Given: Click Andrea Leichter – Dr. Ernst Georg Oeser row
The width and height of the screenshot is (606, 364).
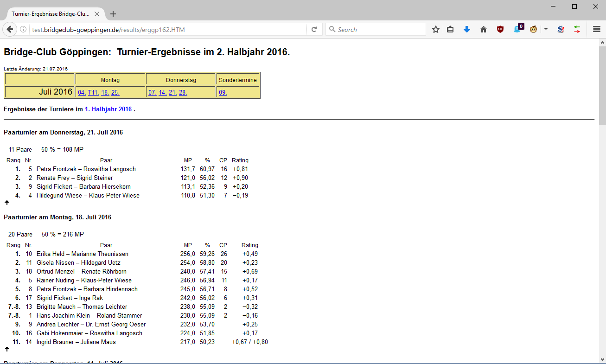Looking at the screenshot, I should [x=137, y=324].
